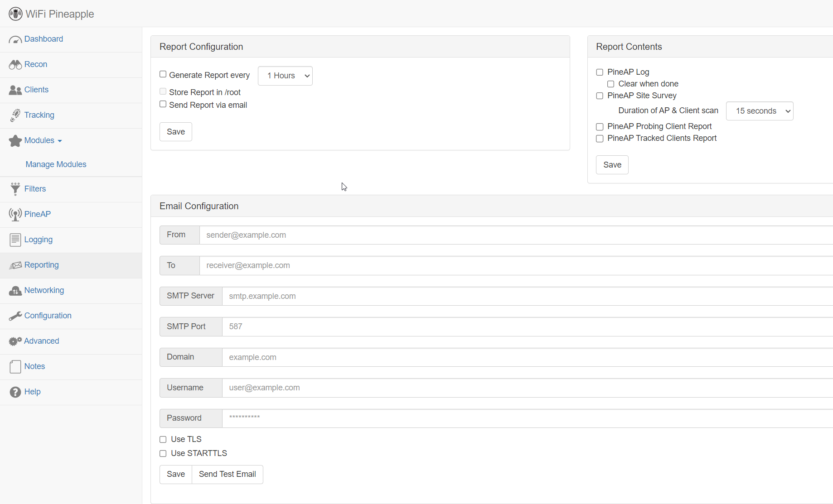Select the Manage Modules submenu item
This screenshot has height=504, width=833.
[56, 164]
